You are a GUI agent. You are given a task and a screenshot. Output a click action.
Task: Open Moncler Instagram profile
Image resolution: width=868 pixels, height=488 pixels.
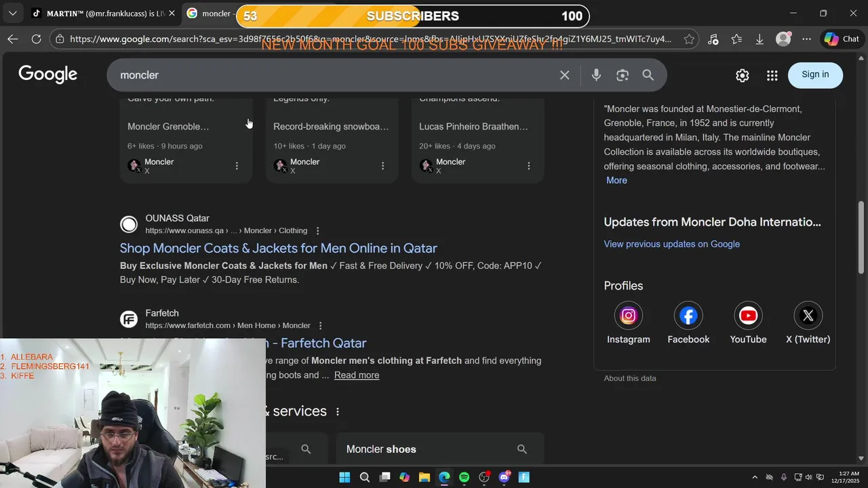click(629, 323)
